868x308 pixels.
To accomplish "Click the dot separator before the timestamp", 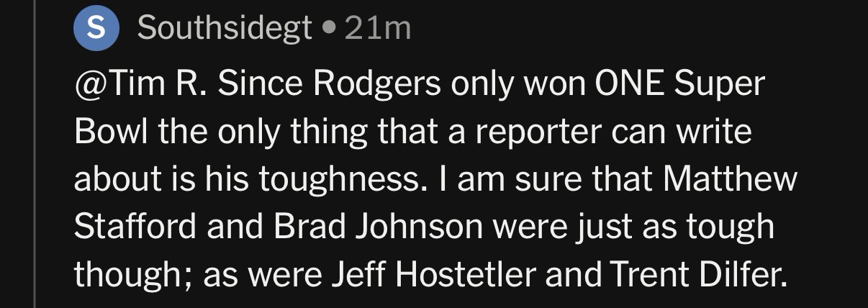I will click(x=329, y=30).
